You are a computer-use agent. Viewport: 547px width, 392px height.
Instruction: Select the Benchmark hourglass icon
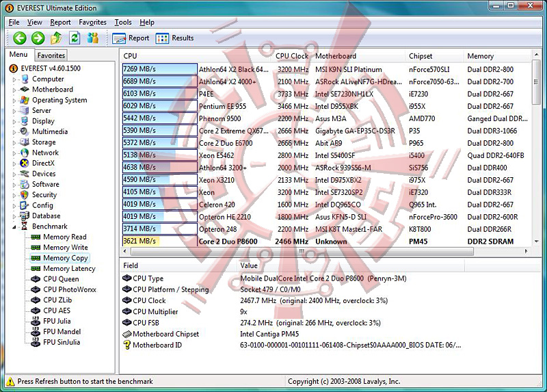(25, 226)
